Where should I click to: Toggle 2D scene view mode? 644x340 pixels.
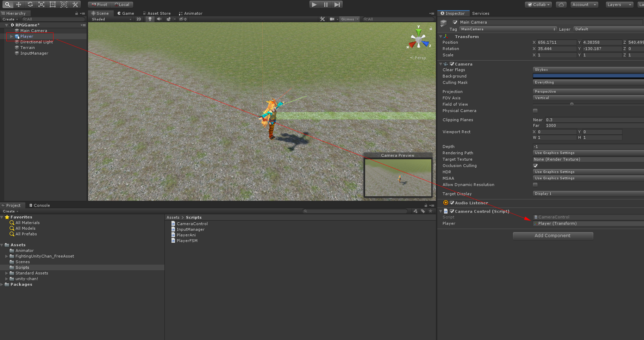139,19
